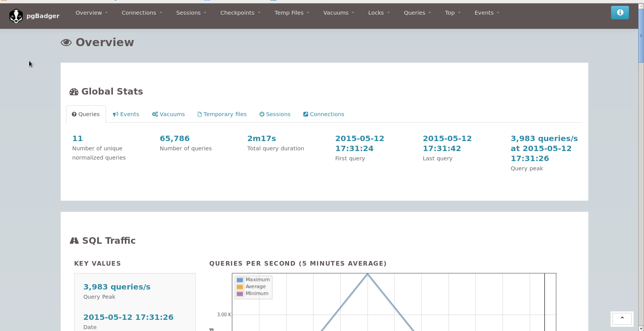The image size is (644, 331).
Task: Open the Top menu in navbar
Action: pyautogui.click(x=452, y=13)
